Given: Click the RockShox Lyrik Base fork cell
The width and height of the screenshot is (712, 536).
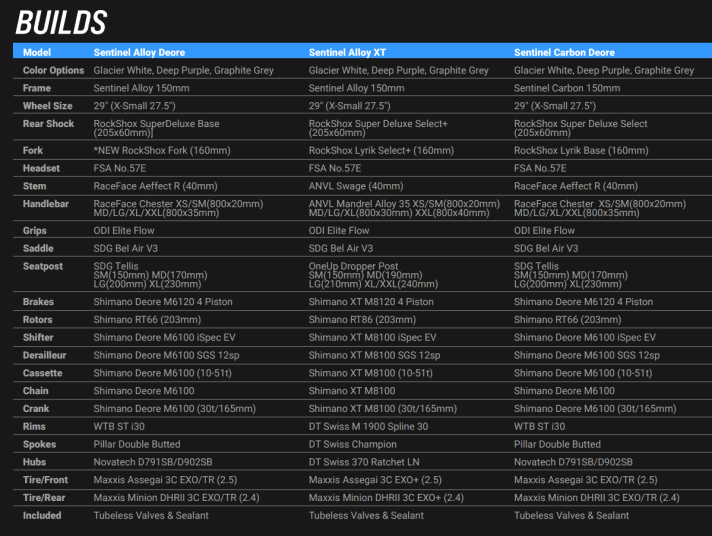Looking at the screenshot, I should [575, 150].
